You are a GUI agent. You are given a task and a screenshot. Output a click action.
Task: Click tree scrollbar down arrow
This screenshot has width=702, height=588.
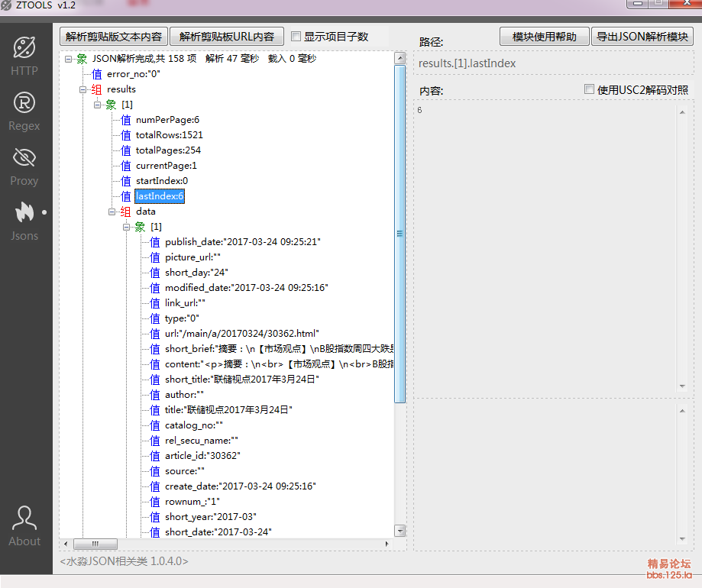pyautogui.click(x=400, y=531)
